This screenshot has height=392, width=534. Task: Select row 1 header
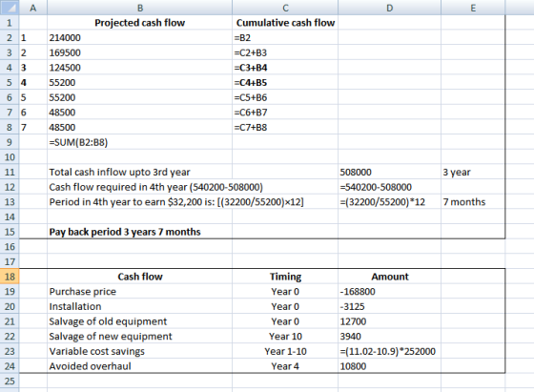point(10,23)
